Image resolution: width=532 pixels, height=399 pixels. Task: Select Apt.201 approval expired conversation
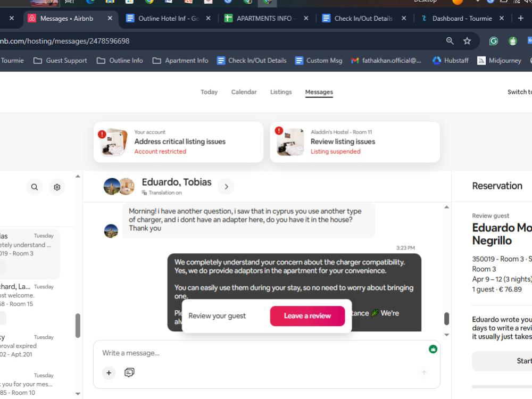click(x=30, y=346)
